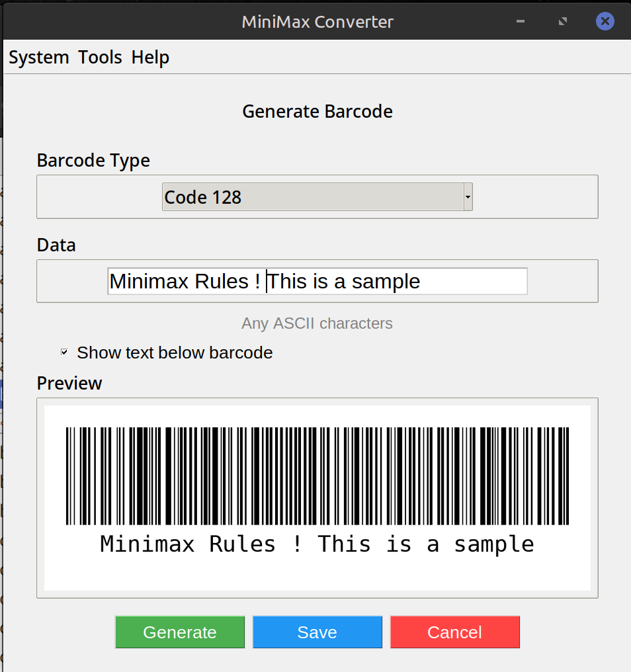
Task: Open the Tools menu
Action: pyautogui.click(x=101, y=58)
